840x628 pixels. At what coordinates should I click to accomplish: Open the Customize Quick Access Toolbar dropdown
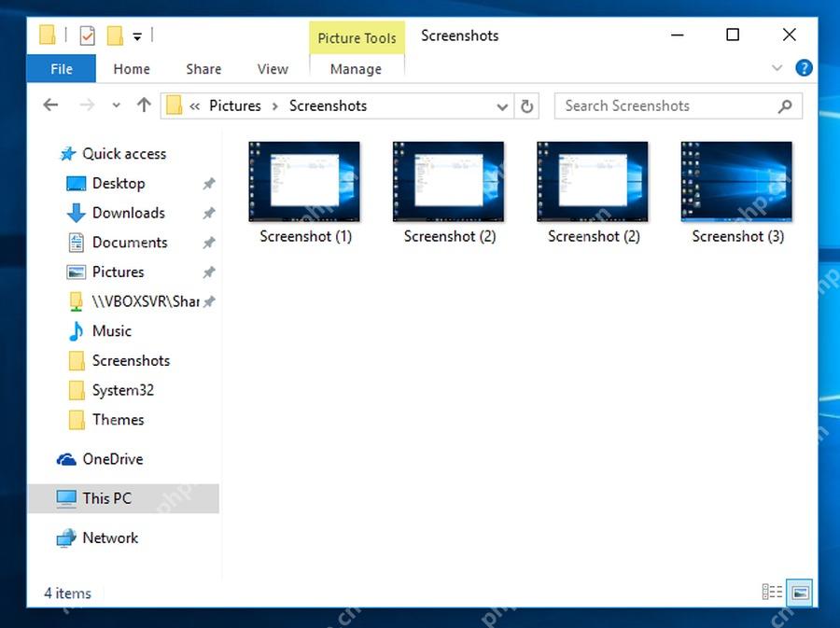[x=138, y=36]
